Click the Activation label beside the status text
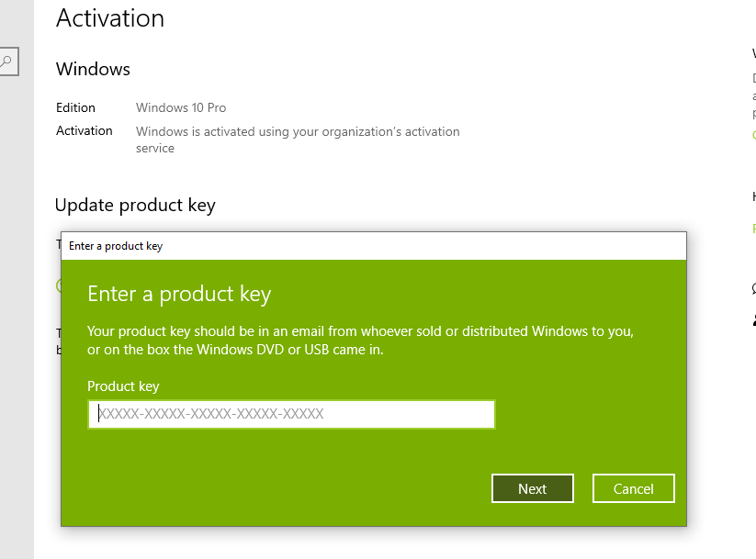The width and height of the screenshot is (756, 559). click(x=85, y=130)
